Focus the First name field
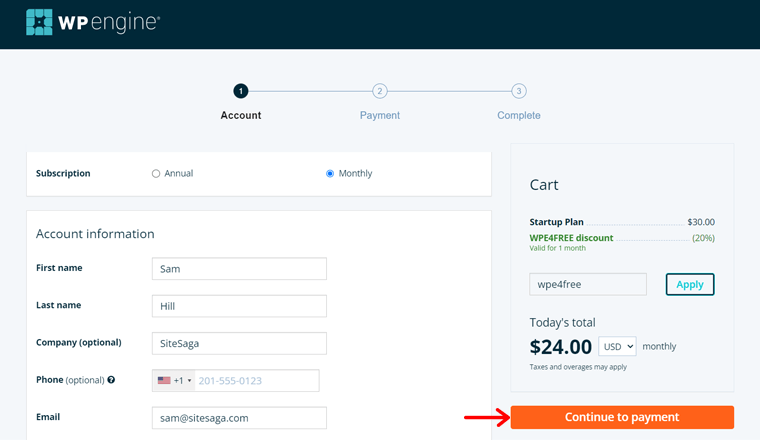Screen dimensions: 760x440 point(239,268)
